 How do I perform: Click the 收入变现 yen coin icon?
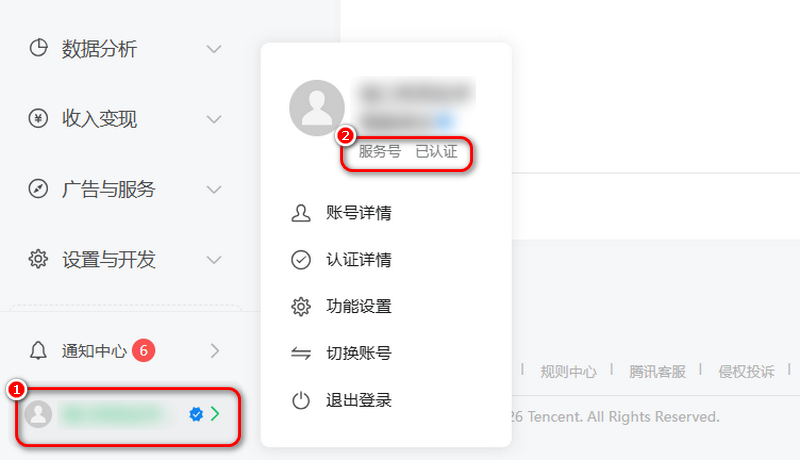click(x=38, y=118)
